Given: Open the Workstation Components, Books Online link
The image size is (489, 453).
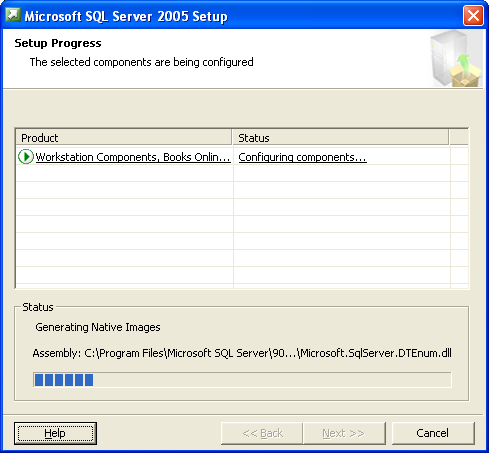Looking at the screenshot, I should click(x=133, y=157).
